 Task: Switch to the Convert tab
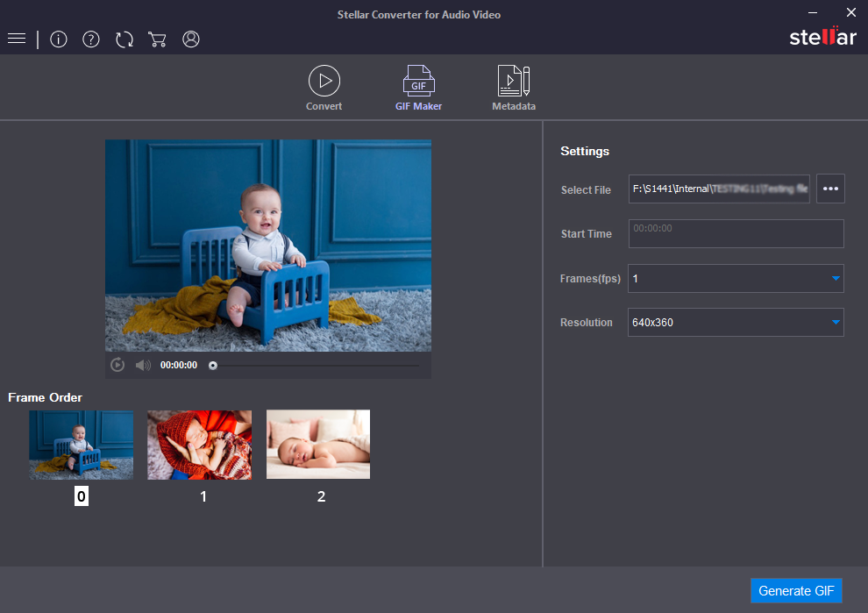(x=324, y=88)
